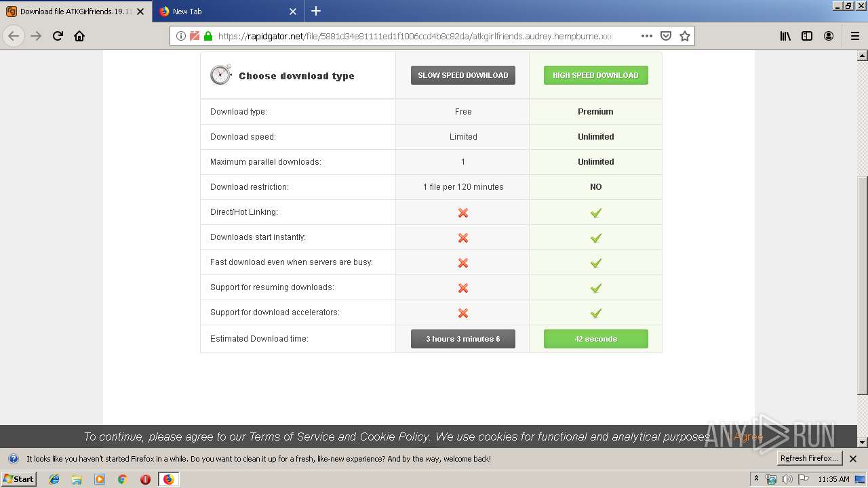Go to the Firefox Home page
The height and width of the screenshot is (488, 868).
point(79,36)
